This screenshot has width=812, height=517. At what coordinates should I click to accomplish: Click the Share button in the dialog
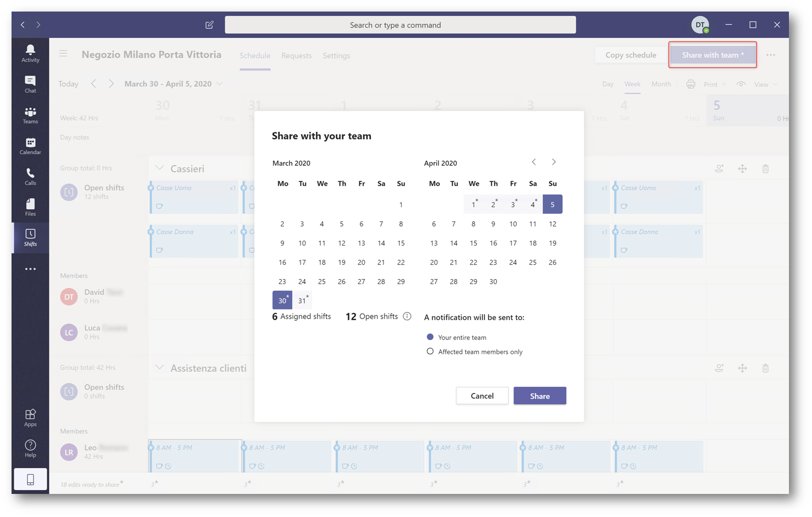pos(540,396)
